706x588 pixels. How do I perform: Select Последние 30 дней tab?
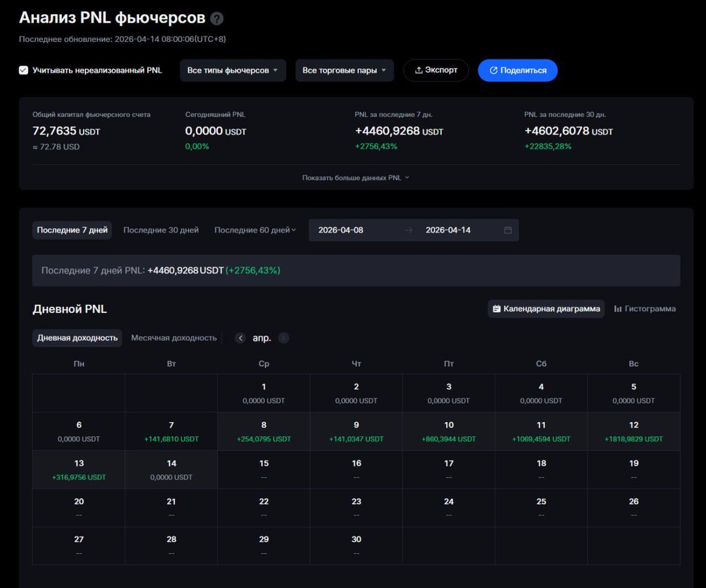[161, 230]
